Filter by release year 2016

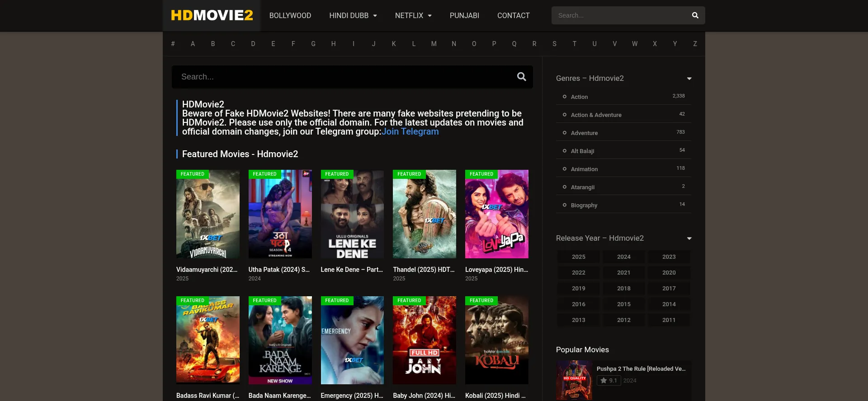click(x=579, y=304)
